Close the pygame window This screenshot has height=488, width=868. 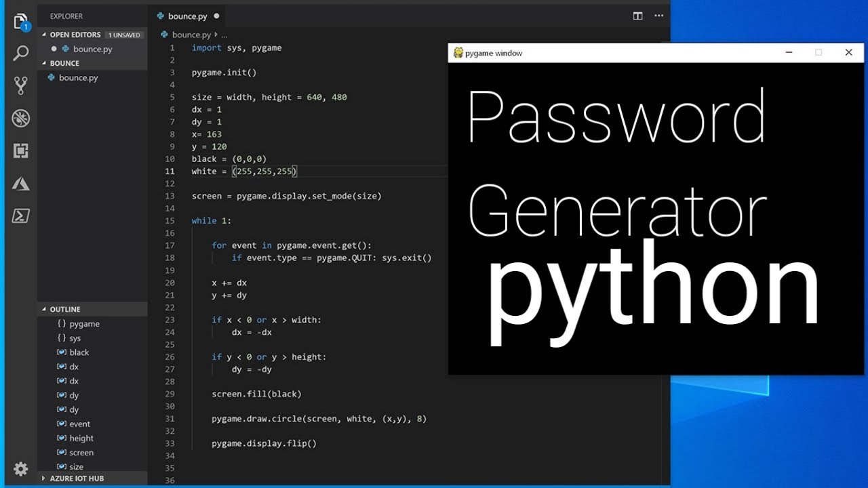[848, 52]
